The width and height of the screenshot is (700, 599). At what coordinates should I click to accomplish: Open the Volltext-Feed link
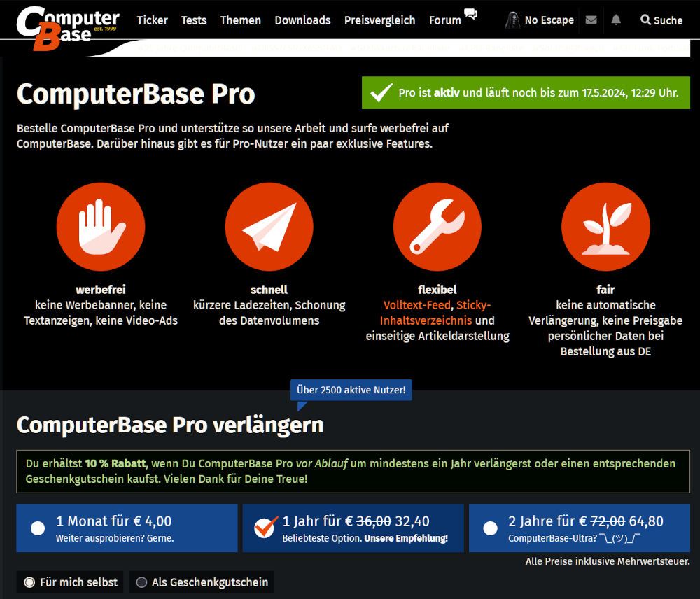click(417, 305)
